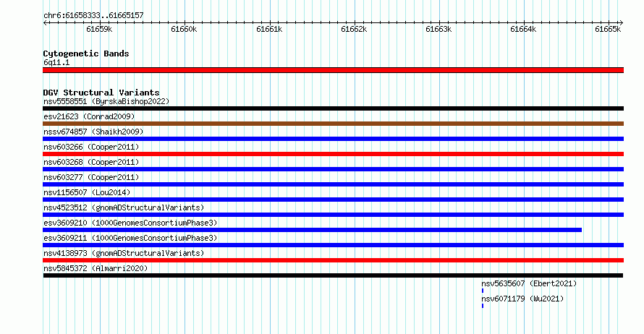Click the 61664k ruler label
This screenshot has height=334, width=644.
[523, 29]
